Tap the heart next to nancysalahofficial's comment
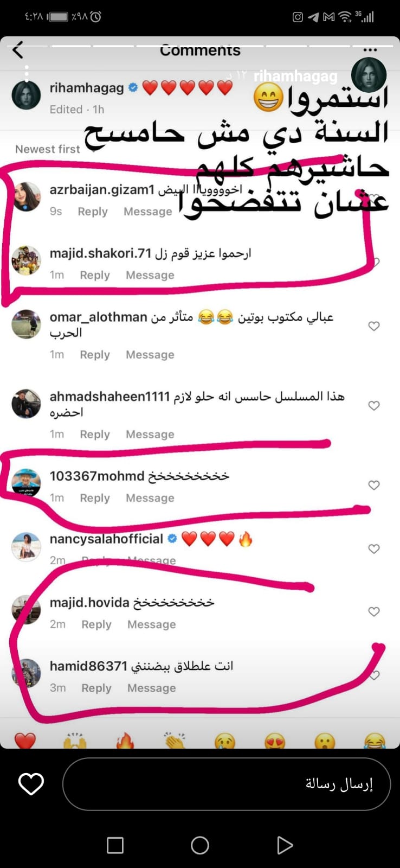400x868 pixels. (x=374, y=549)
